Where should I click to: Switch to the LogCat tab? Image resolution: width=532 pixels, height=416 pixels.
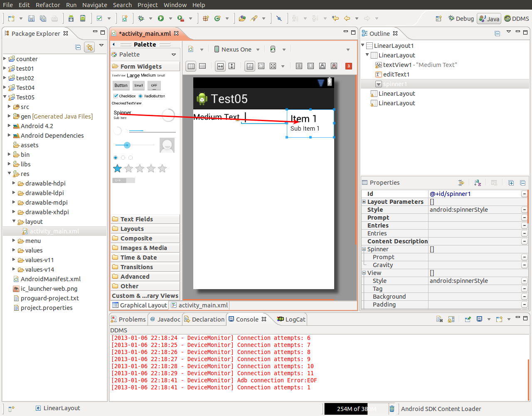tap(292, 319)
